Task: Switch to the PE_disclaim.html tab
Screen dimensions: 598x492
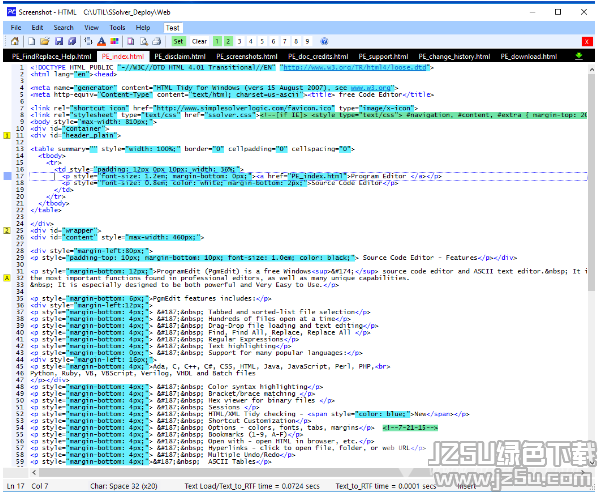Action: [180, 56]
